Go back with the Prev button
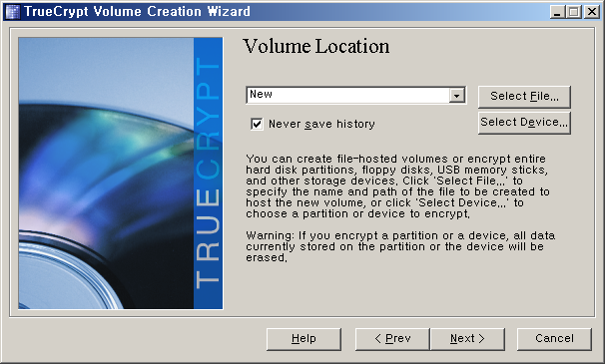The width and height of the screenshot is (605, 364). pos(392,339)
